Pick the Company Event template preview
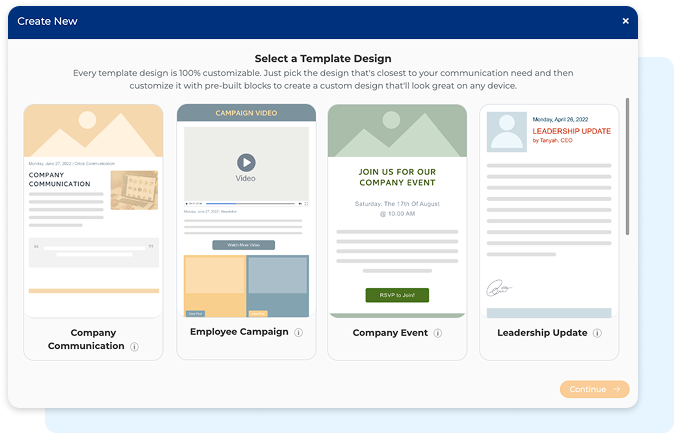Image resolution: width=674 pixels, height=433 pixels. click(397, 211)
